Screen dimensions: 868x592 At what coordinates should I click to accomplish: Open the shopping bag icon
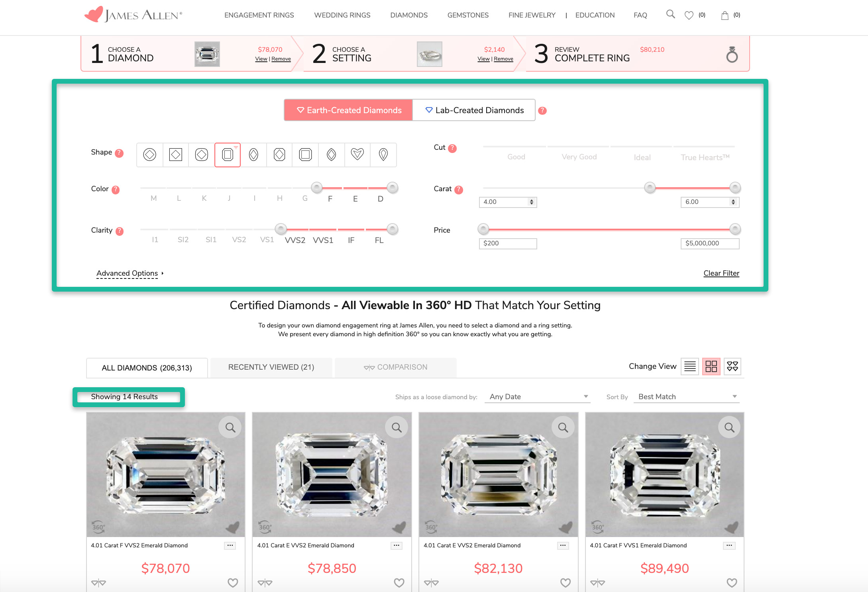(x=725, y=15)
